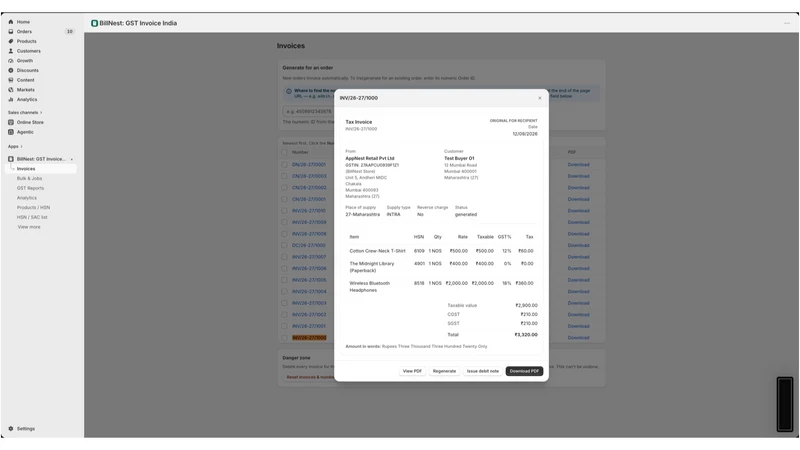Close the INV/26-27/1000 invoice dialog
Viewport: 800px width, 450px height.
click(540, 98)
